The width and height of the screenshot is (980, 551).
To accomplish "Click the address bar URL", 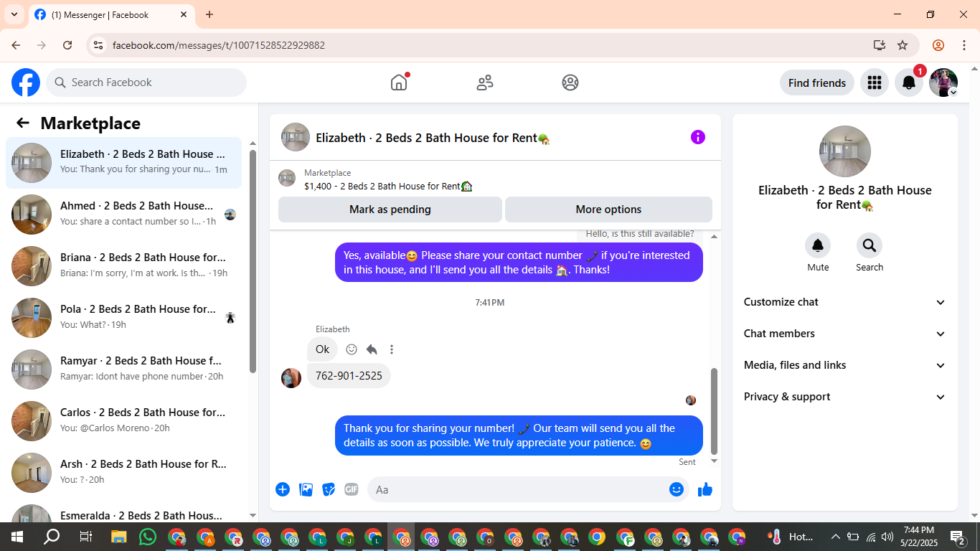I will click(219, 45).
